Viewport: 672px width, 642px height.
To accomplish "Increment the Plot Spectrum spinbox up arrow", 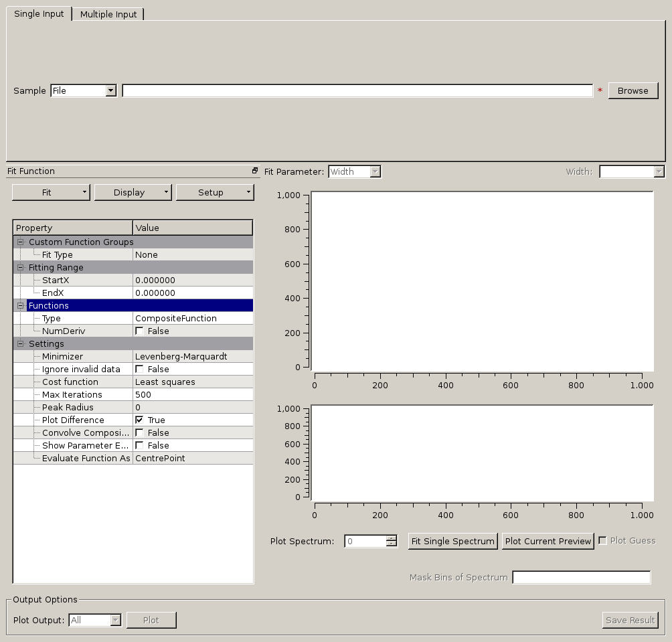I will pyautogui.click(x=392, y=538).
